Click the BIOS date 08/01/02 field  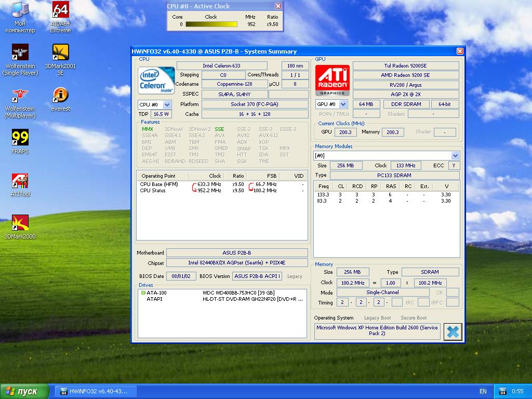(x=181, y=276)
